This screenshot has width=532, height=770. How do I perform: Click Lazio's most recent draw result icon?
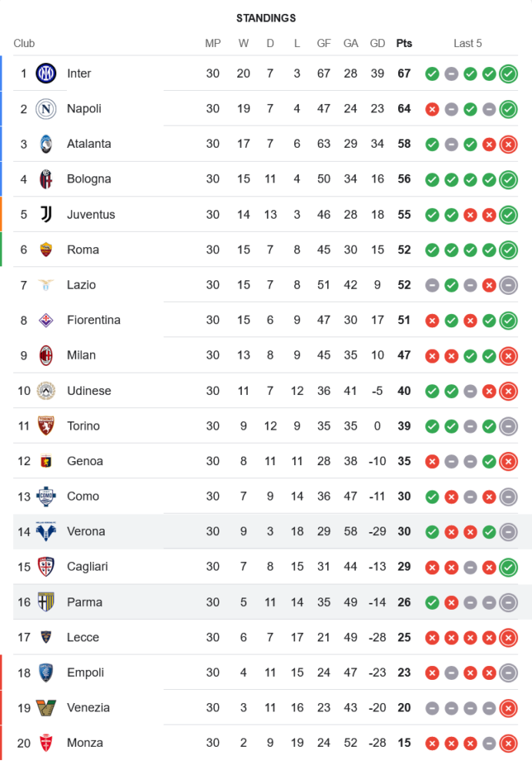[508, 285]
